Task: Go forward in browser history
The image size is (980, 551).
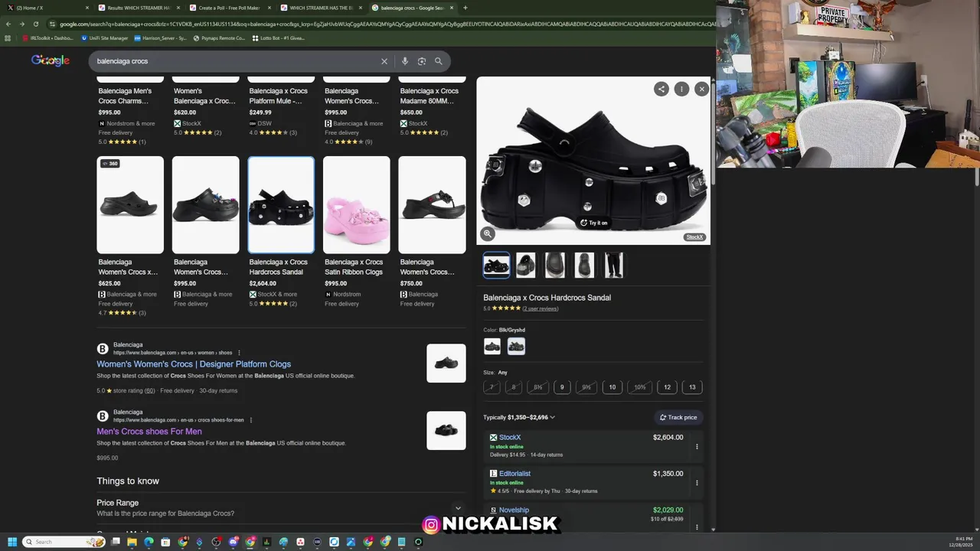Action: click(x=21, y=24)
